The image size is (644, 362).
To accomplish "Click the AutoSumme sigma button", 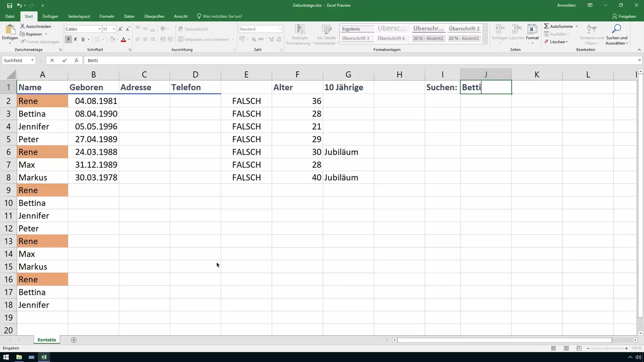I will click(558, 26).
